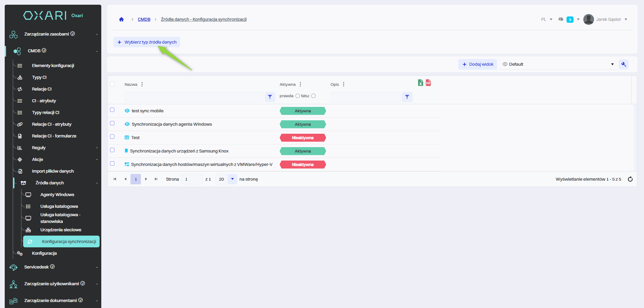
Task: Open Agenty Windows in the sidebar
Action: coord(57,195)
